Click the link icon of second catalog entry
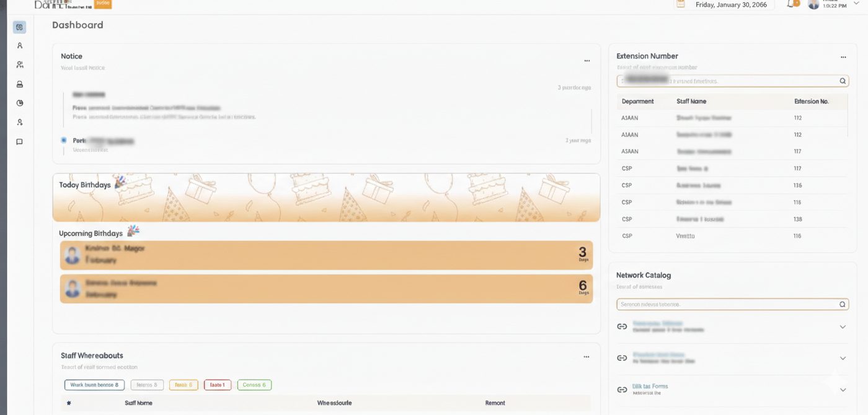The height and width of the screenshot is (415, 868). point(622,358)
